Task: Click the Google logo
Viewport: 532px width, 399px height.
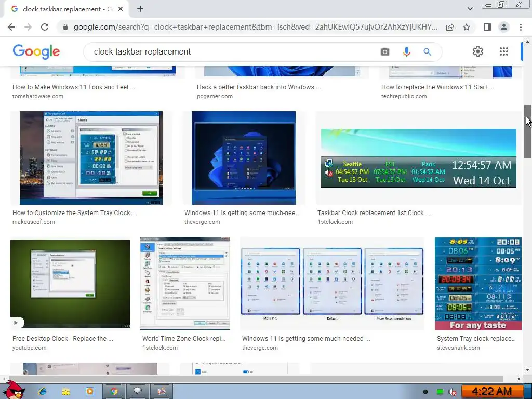Action: tap(36, 51)
